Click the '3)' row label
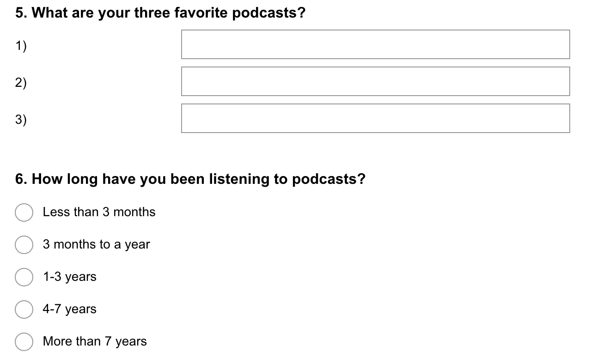The image size is (597, 364). click(x=21, y=120)
